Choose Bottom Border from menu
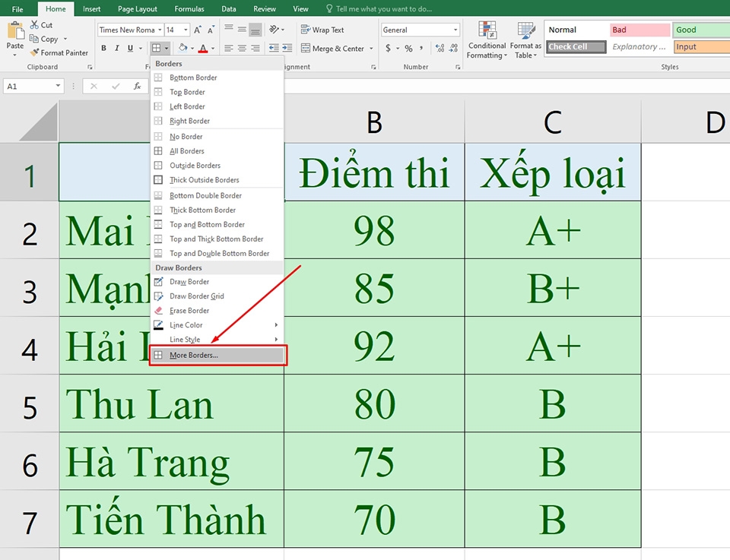The image size is (730, 560). coord(217,78)
